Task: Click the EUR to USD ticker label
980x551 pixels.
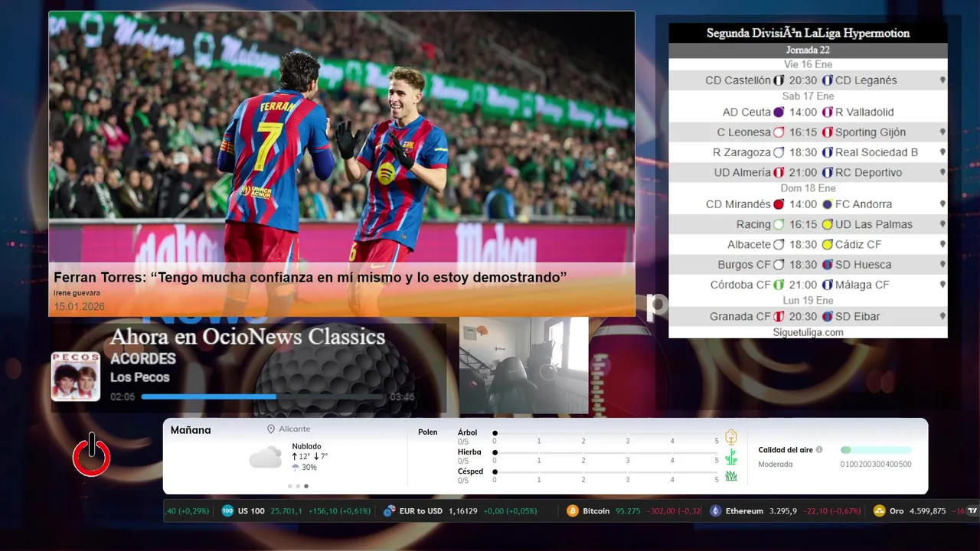Action: (421, 511)
